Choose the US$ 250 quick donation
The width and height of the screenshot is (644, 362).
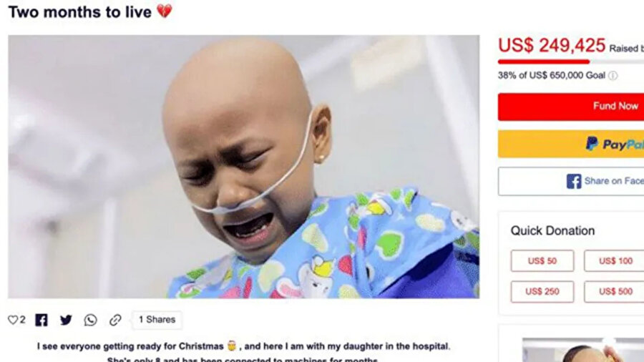tap(542, 291)
